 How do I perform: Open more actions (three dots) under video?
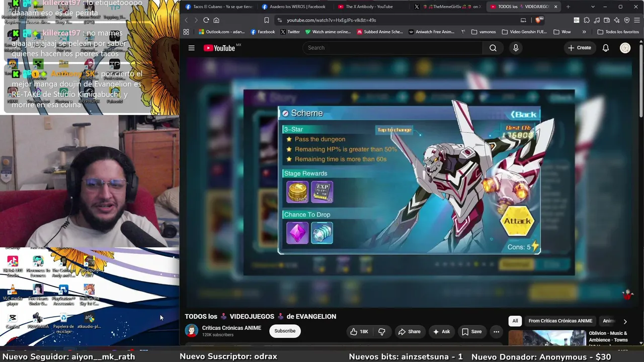pos(496,331)
